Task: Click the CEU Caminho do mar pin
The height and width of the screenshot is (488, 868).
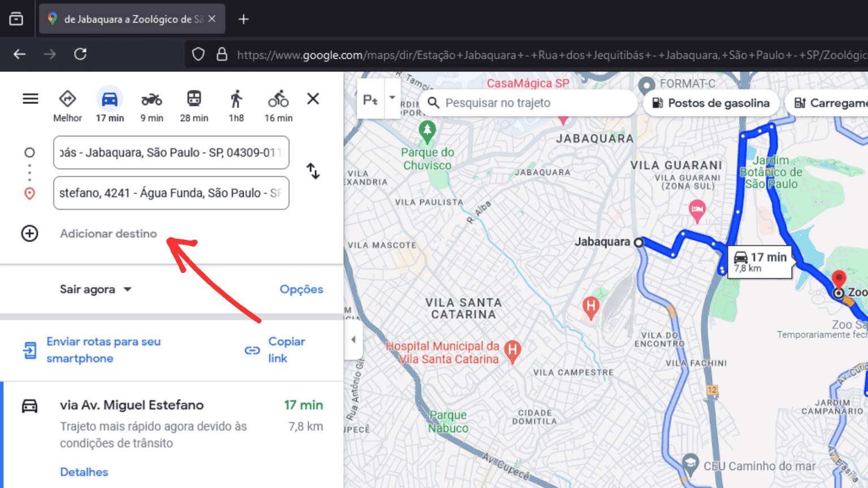Action: coord(690,465)
